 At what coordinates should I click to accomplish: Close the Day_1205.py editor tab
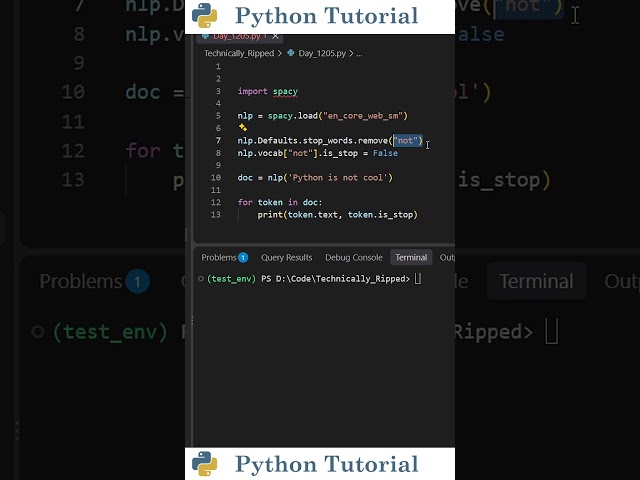coord(276,36)
